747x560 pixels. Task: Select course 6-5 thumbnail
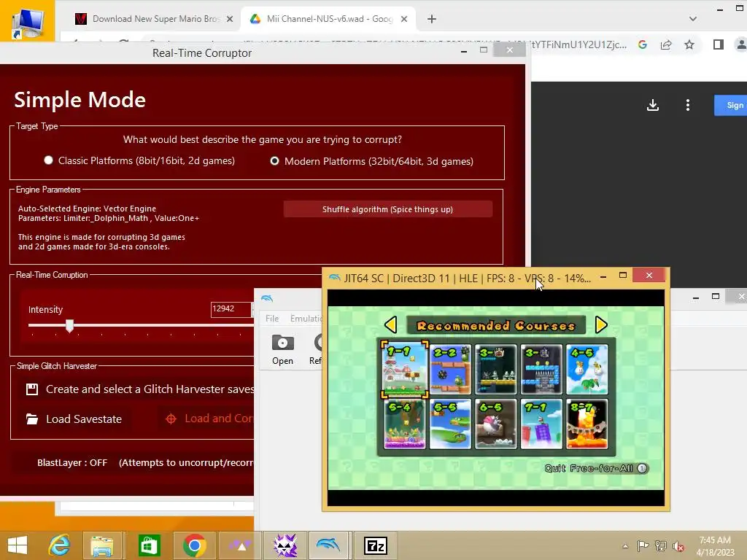pyautogui.click(x=496, y=424)
